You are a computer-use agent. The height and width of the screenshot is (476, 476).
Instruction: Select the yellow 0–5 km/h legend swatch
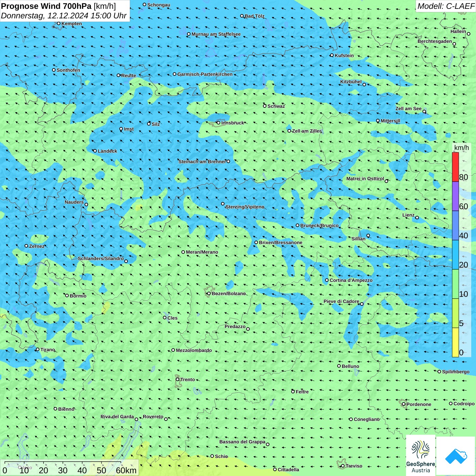[x=455, y=342]
